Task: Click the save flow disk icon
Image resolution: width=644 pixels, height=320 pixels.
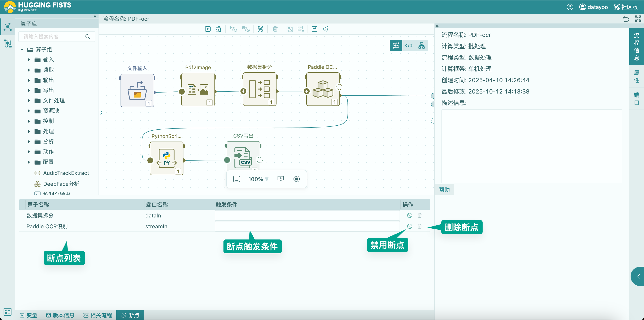Action: pos(314,29)
